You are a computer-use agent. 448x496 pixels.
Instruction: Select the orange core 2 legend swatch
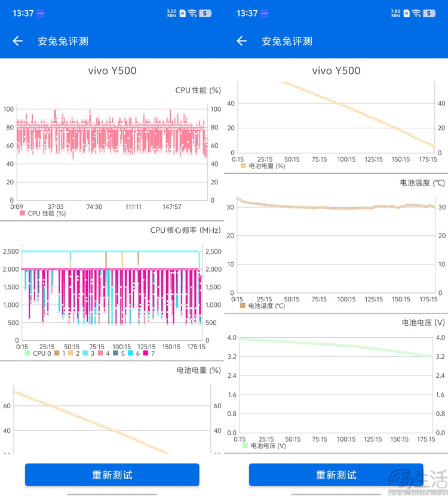(70, 353)
